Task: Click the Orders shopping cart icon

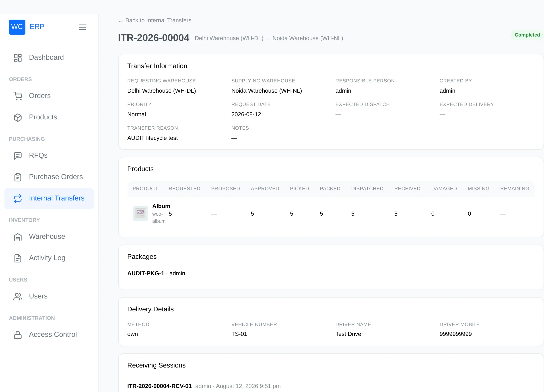Action: click(x=18, y=96)
